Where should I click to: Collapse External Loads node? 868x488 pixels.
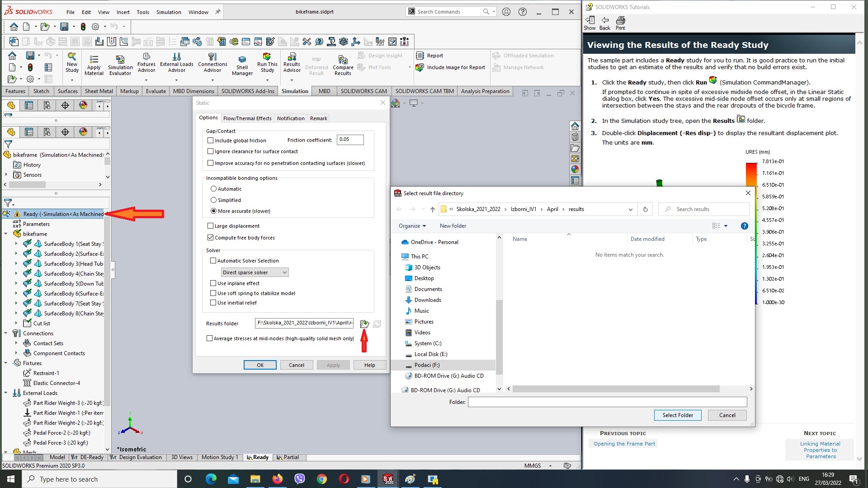6,393
